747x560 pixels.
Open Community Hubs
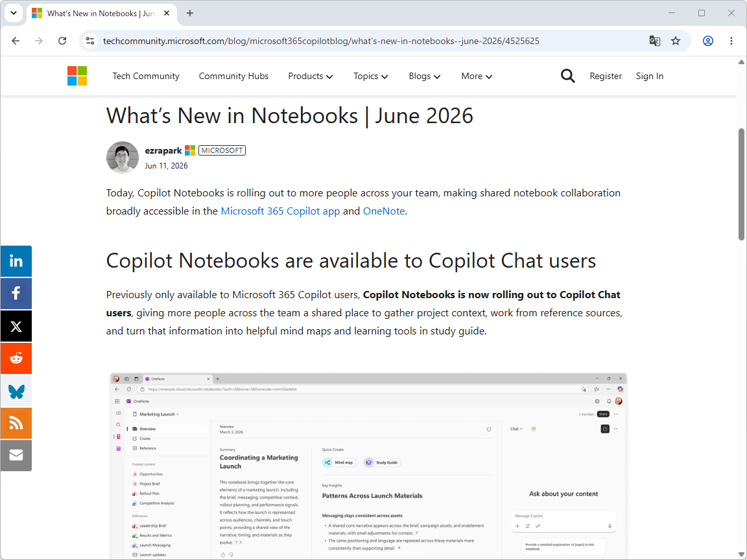click(233, 76)
